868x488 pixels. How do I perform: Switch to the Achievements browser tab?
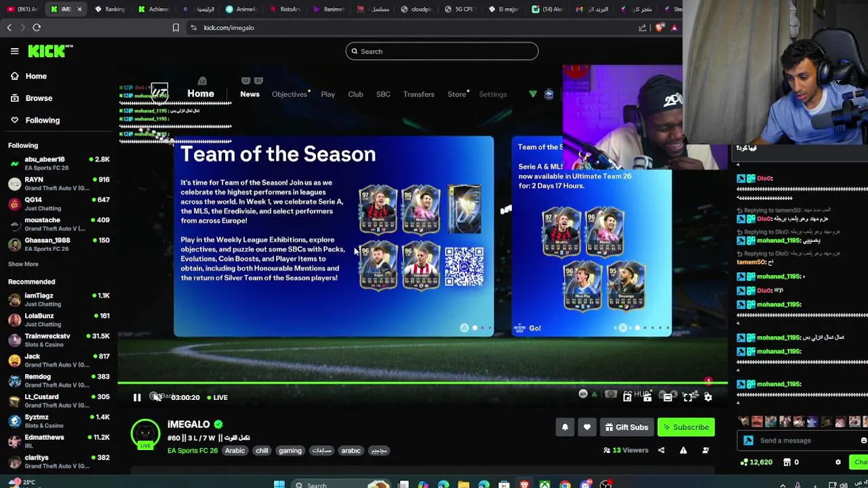[153, 9]
